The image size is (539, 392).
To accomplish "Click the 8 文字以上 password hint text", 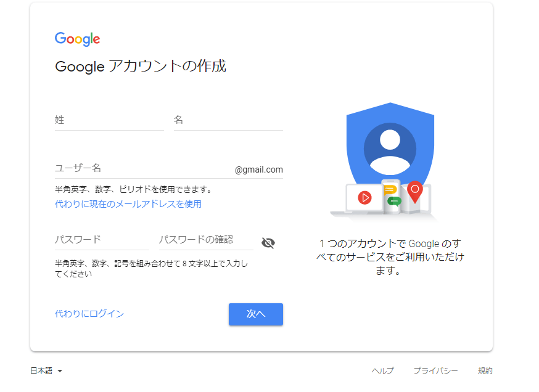I will (x=151, y=269).
